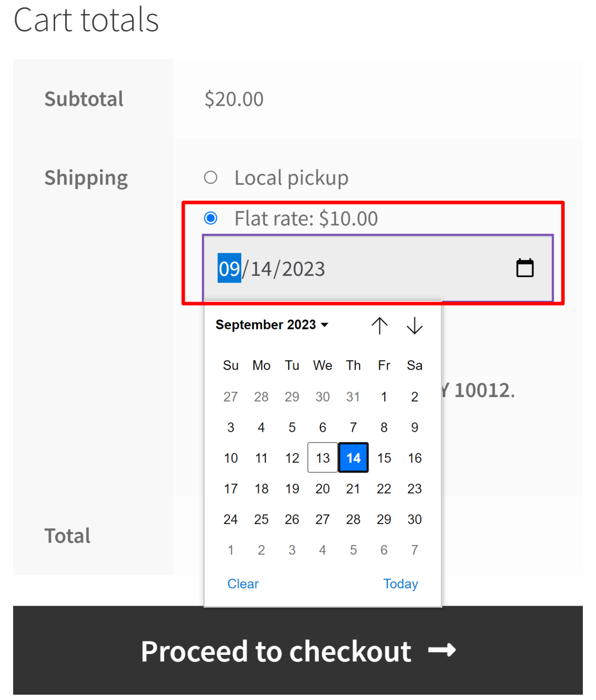Click the highlighted month segment in date input
Viewport: 596px width, 700px height.
pos(228,268)
